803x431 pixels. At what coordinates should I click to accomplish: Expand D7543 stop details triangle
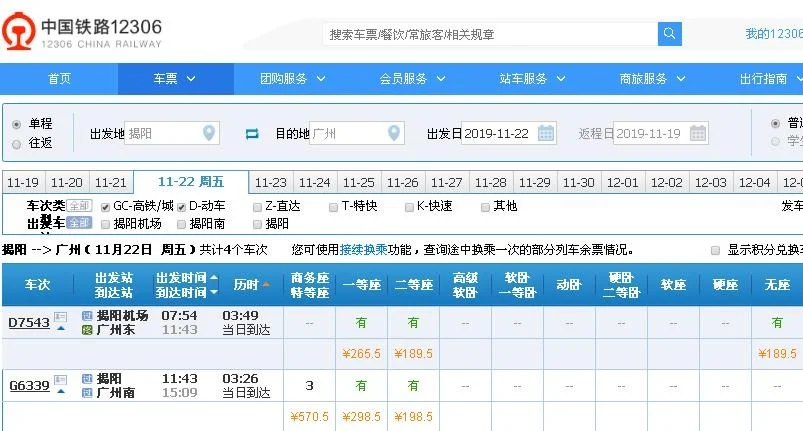click(x=61, y=329)
